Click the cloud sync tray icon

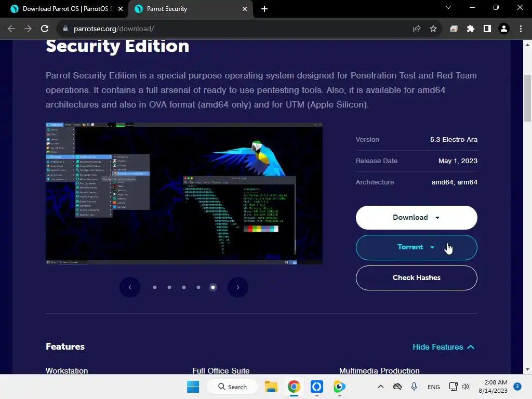click(397, 387)
